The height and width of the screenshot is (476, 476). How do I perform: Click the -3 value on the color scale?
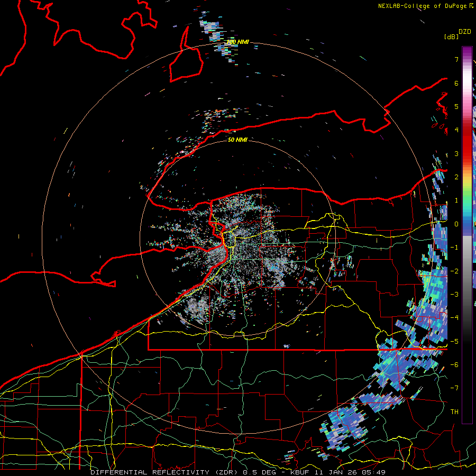pos(454,294)
